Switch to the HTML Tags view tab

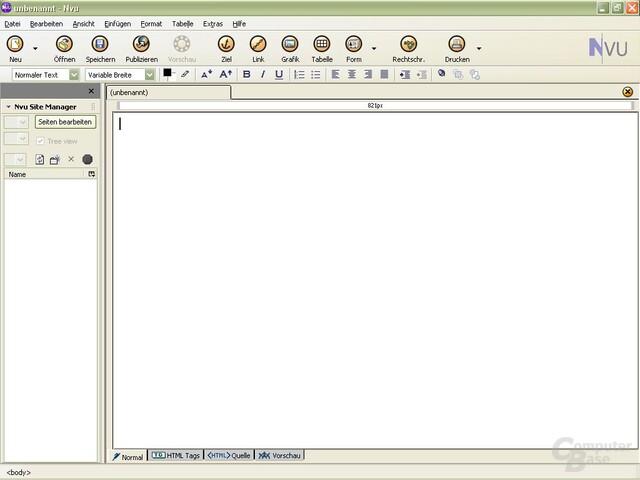point(176,455)
